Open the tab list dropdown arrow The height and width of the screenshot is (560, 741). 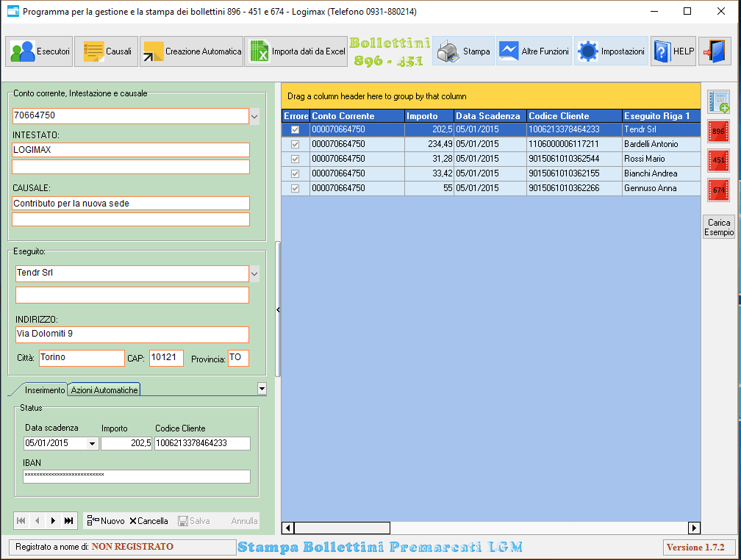[x=262, y=389]
